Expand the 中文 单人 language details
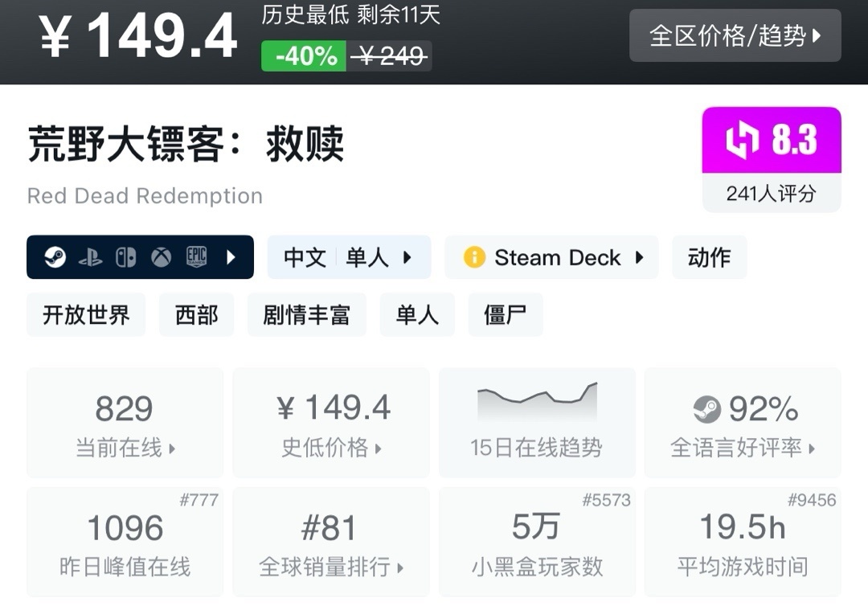Screen dimensions: 868x606 click(x=349, y=257)
